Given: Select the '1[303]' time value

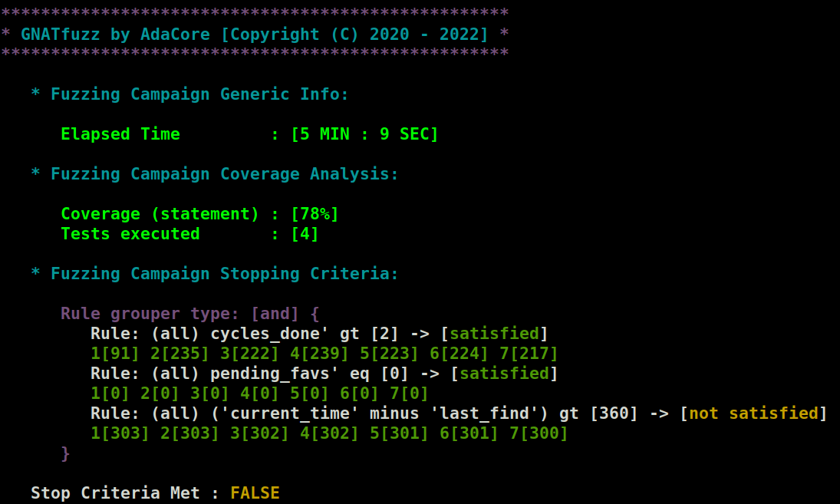Looking at the screenshot, I should pos(120,433).
